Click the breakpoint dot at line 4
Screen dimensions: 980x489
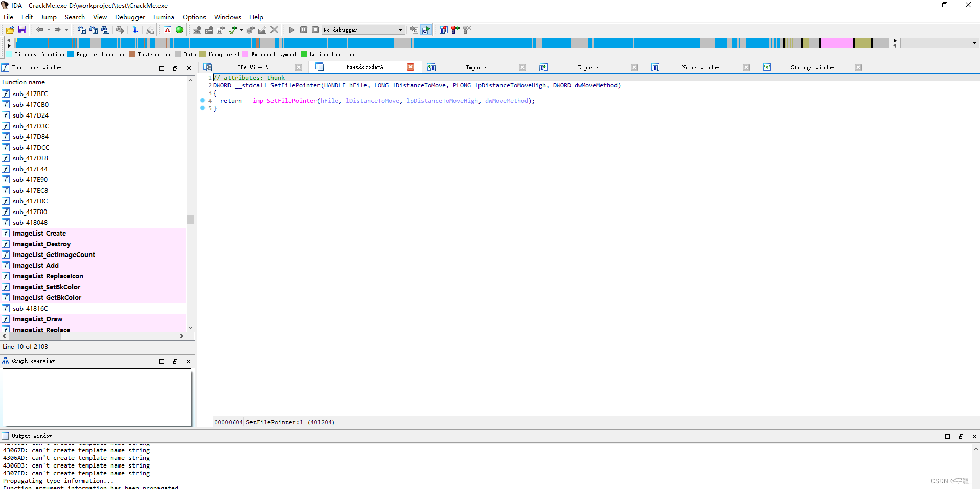(x=202, y=100)
